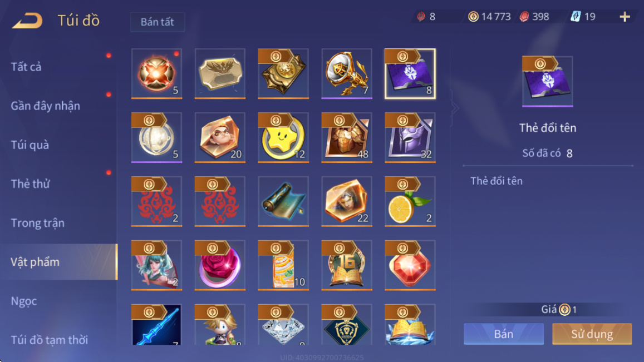
Task: Select the golden trumpet item
Action: pos(347,74)
